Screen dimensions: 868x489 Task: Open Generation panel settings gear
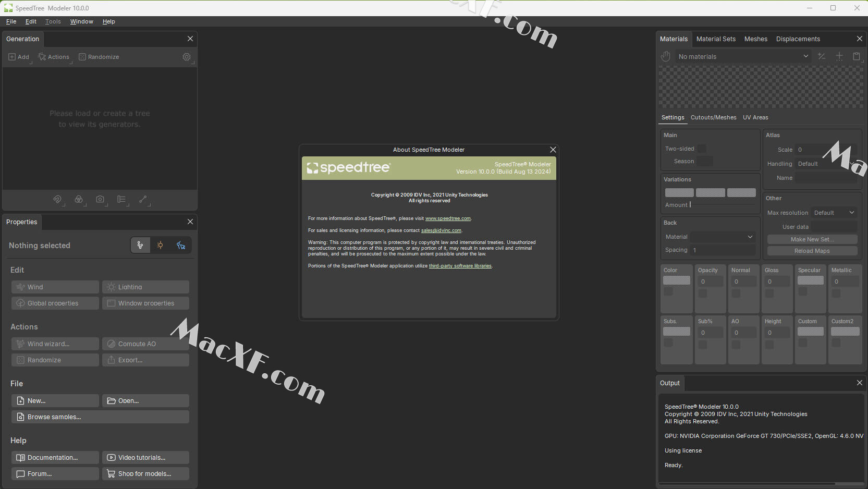click(187, 57)
